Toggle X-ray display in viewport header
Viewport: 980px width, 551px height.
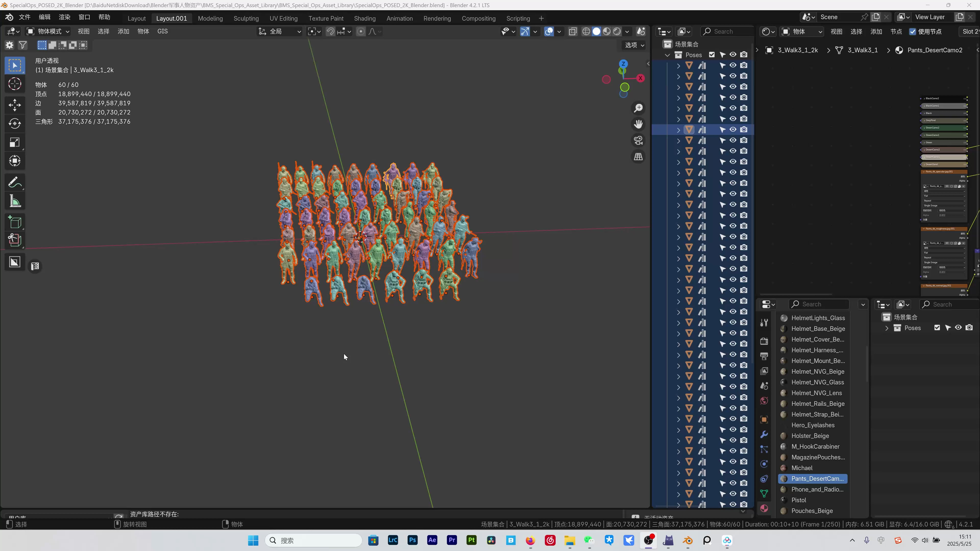pyautogui.click(x=572, y=32)
